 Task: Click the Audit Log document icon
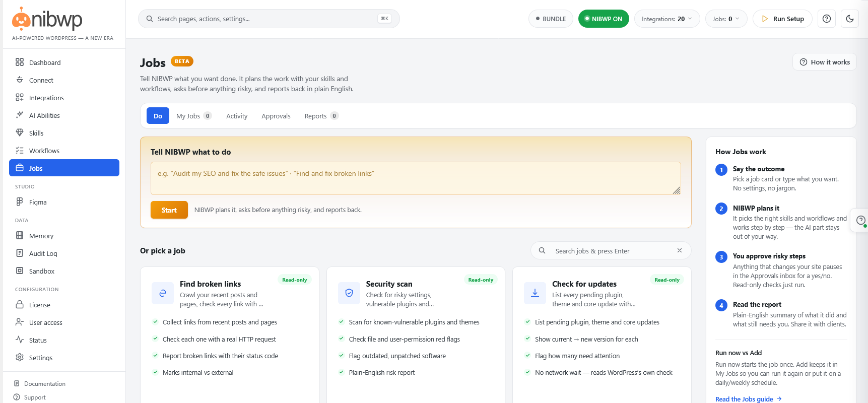pyautogui.click(x=20, y=253)
